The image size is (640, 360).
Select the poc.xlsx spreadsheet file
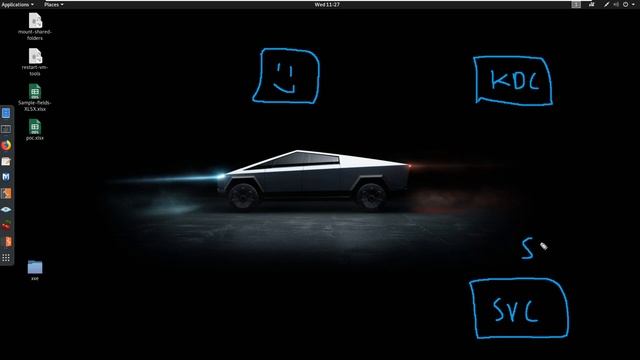[35, 130]
